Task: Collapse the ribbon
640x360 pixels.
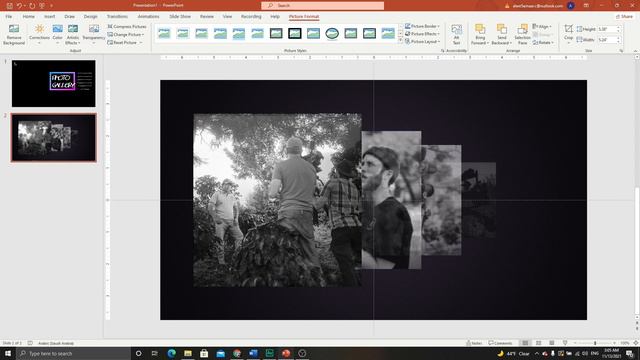Action: tap(635, 51)
